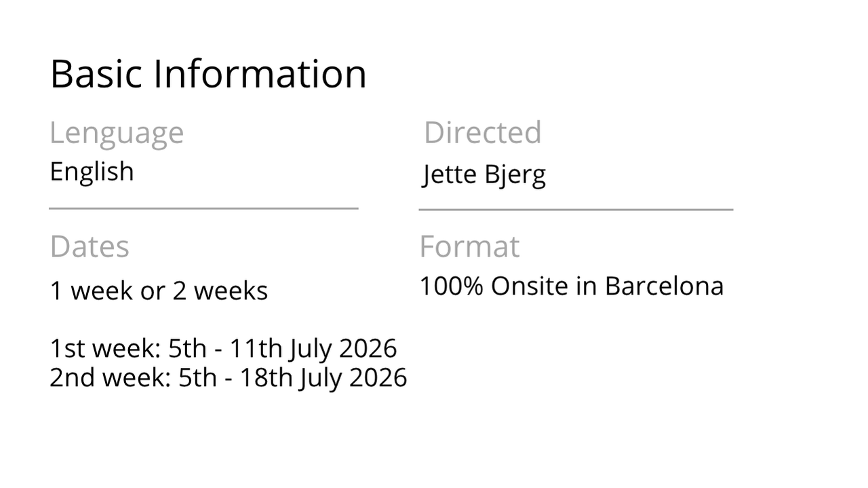Viewport: 868px width, 488px height.
Task: Click the "5th - 11th" date range
Action: 225,348
